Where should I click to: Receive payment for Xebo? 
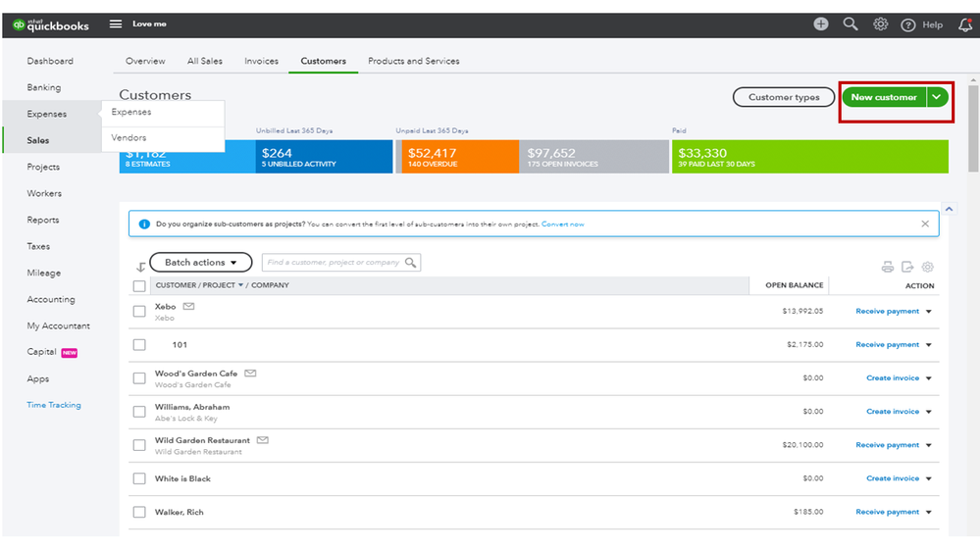(887, 311)
